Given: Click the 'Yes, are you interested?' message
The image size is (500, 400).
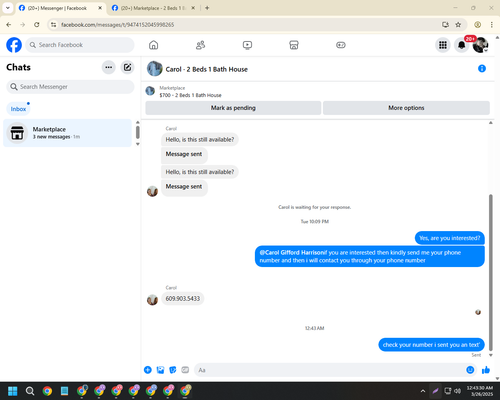Looking at the screenshot, I should (x=450, y=238).
